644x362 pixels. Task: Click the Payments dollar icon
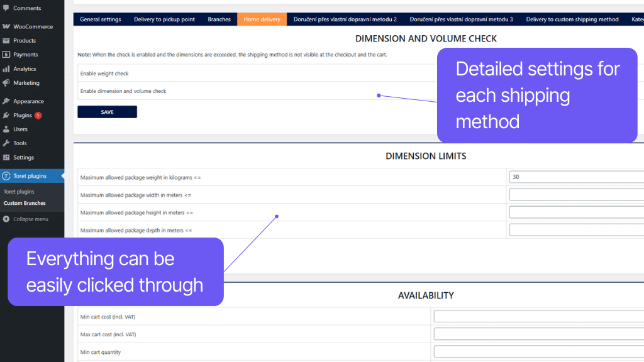click(x=6, y=55)
